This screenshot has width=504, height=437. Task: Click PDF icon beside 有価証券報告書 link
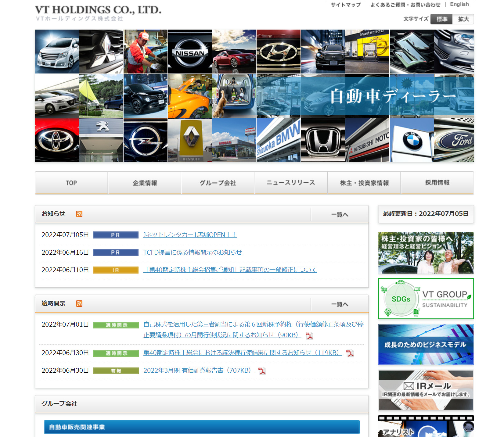click(x=262, y=371)
